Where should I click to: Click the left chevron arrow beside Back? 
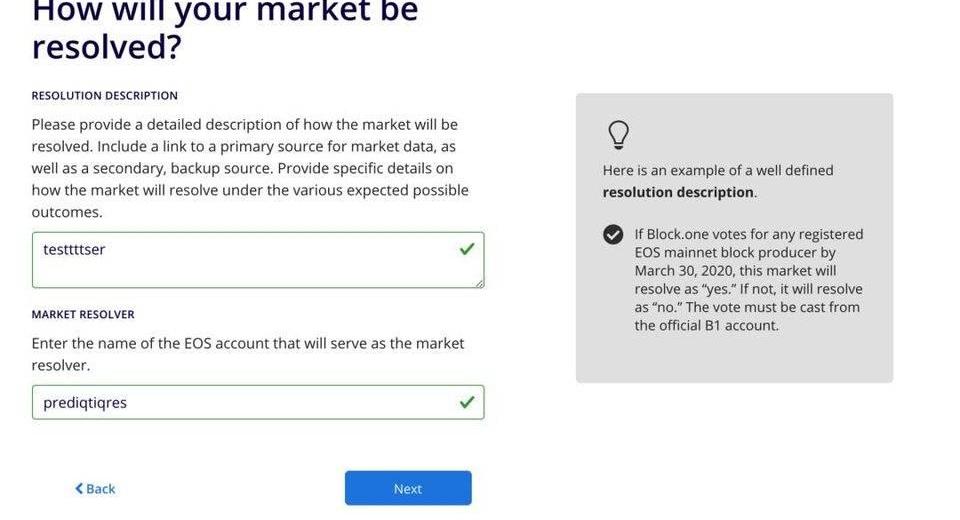coord(79,489)
